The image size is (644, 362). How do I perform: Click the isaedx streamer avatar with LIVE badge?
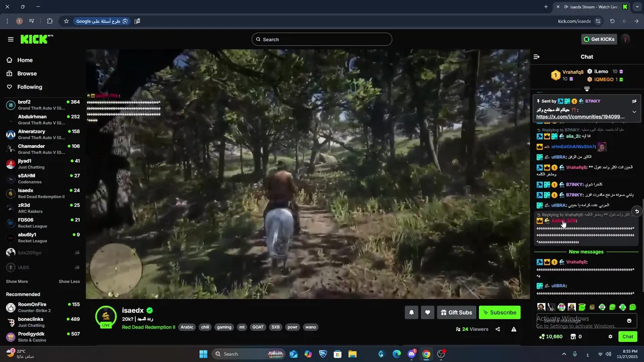[x=106, y=317]
